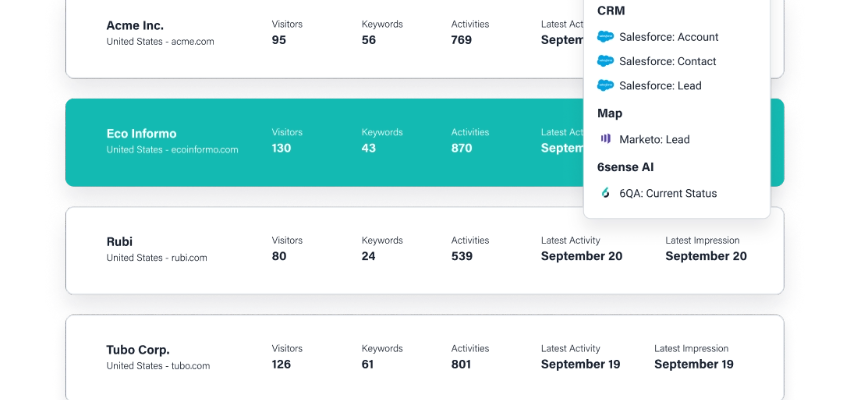
Task: Open the Eco Informo account name
Action: pos(141,133)
